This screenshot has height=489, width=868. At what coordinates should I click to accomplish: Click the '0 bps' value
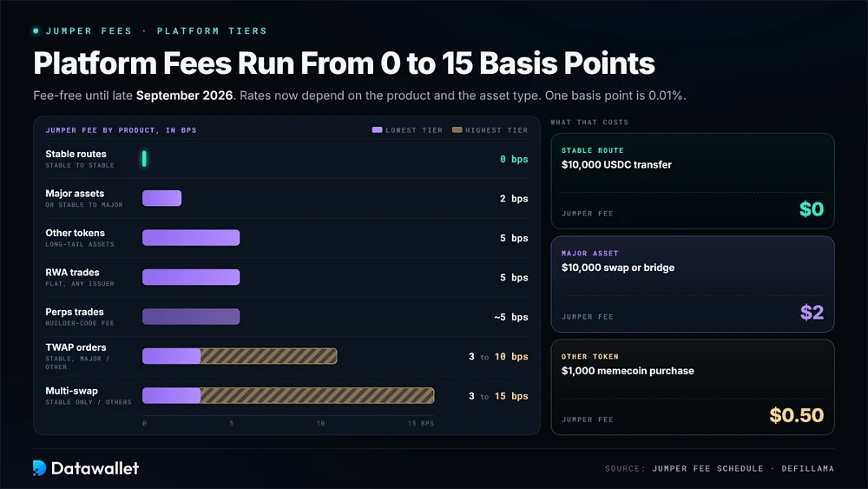[514, 159]
